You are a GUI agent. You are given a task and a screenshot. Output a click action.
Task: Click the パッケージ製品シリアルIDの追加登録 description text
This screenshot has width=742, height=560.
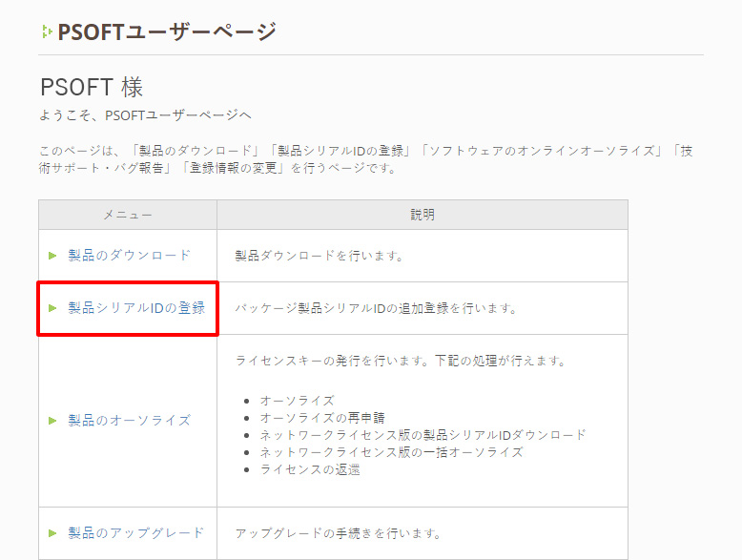click(x=376, y=308)
